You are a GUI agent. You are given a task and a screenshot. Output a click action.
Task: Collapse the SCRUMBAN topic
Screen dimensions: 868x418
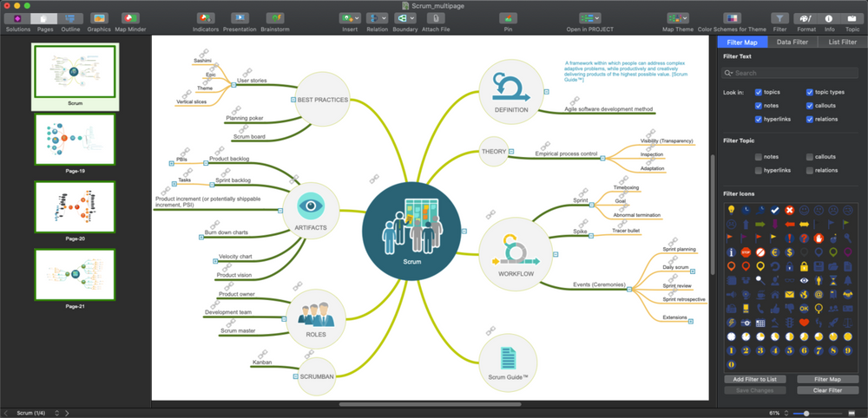tap(294, 376)
